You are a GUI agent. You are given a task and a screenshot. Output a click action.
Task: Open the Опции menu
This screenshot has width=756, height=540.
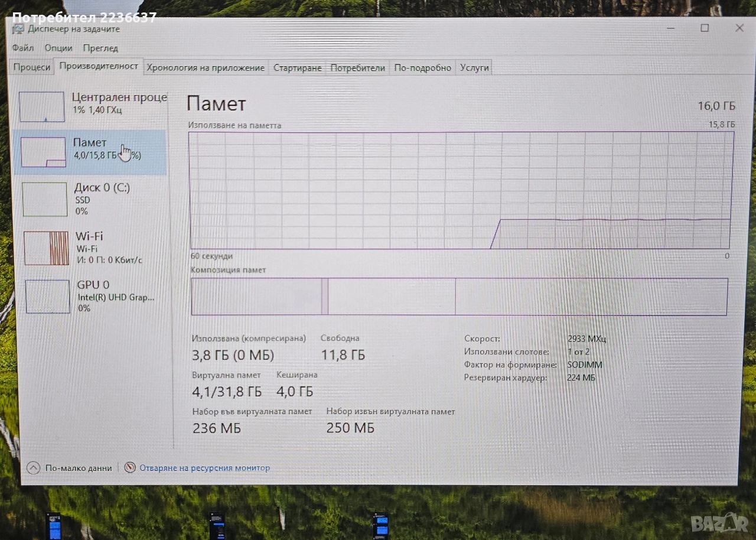58,48
